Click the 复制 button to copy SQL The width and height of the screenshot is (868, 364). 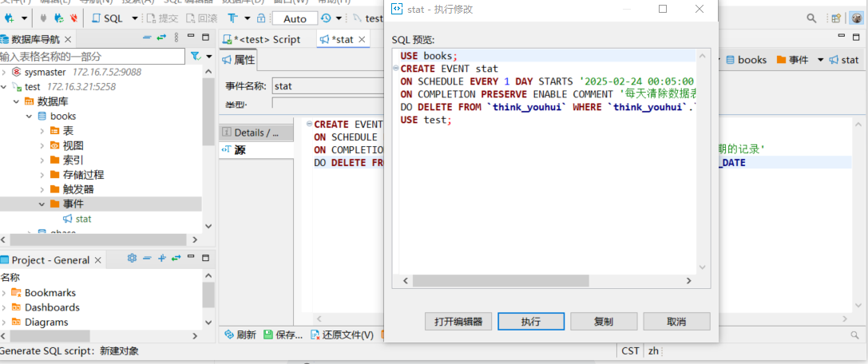coord(604,322)
